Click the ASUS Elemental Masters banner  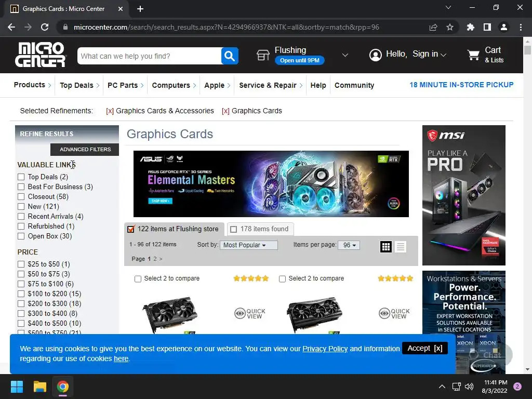[271, 184]
